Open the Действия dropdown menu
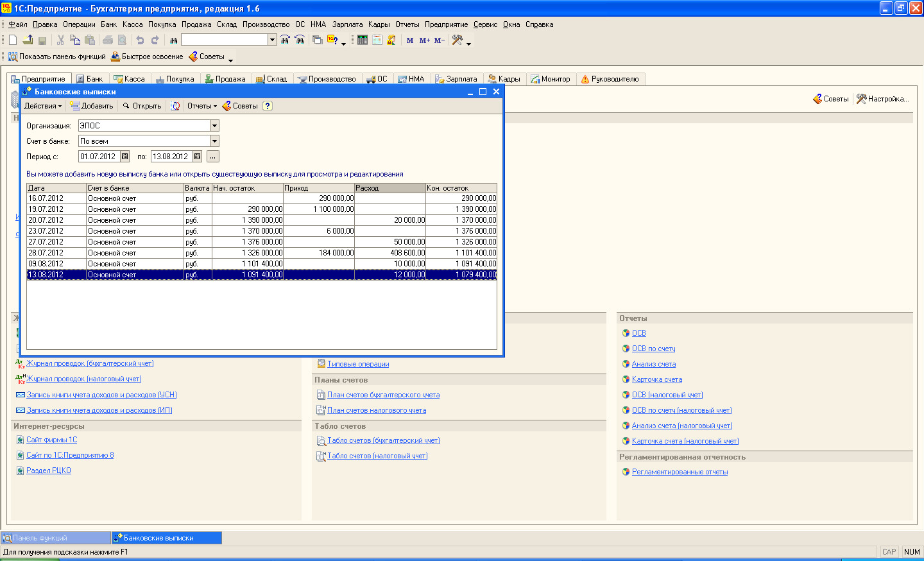924x561 pixels. (x=43, y=106)
